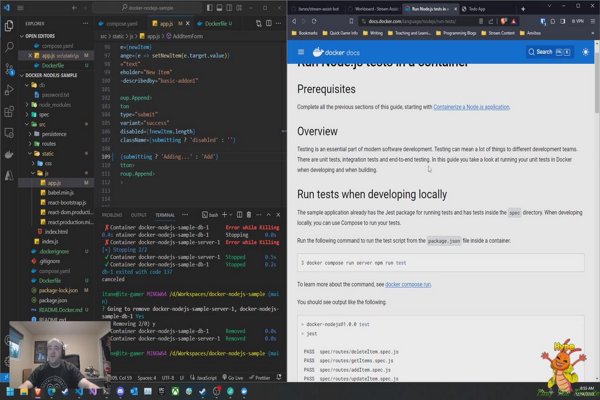Switch to the Output panel tab
The width and height of the screenshot is (600, 400).
139,215
